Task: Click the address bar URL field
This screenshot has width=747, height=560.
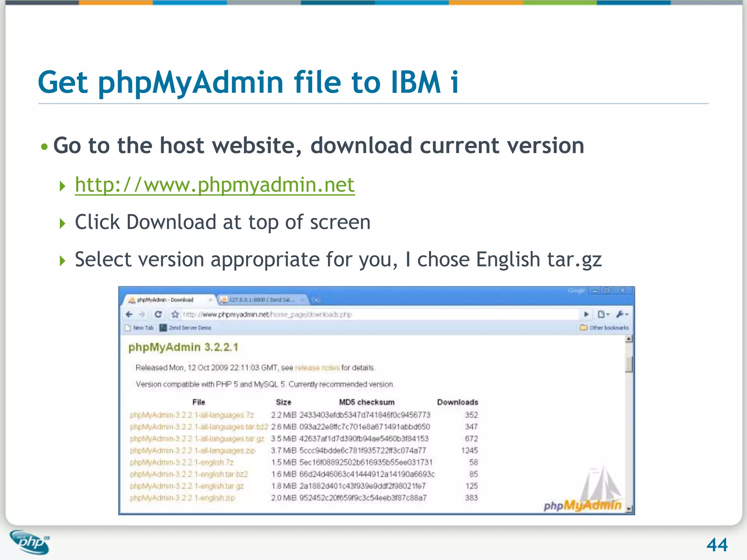Action: pyautogui.click(x=379, y=314)
